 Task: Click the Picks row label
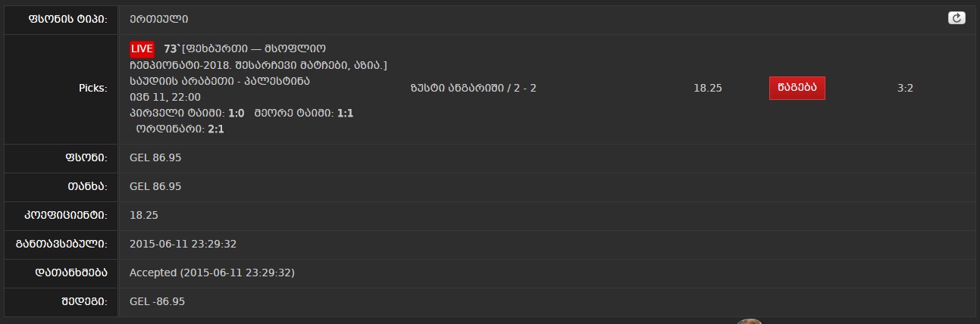[x=92, y=88]
